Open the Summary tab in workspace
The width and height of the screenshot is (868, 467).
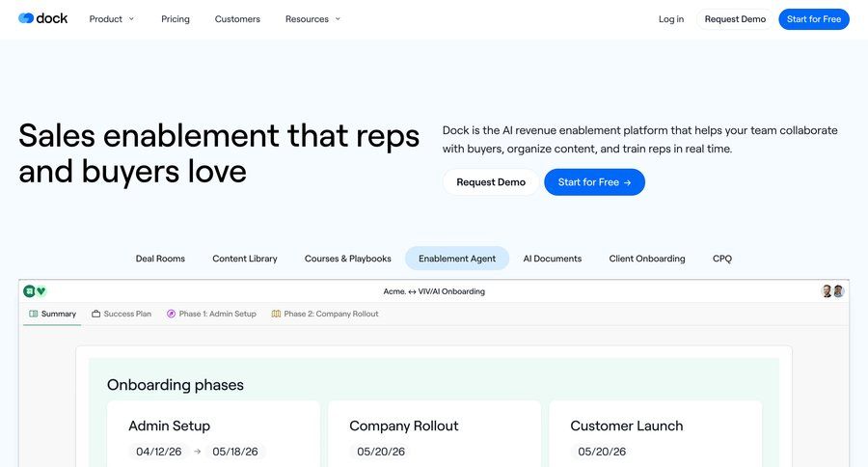click(52, 314)
